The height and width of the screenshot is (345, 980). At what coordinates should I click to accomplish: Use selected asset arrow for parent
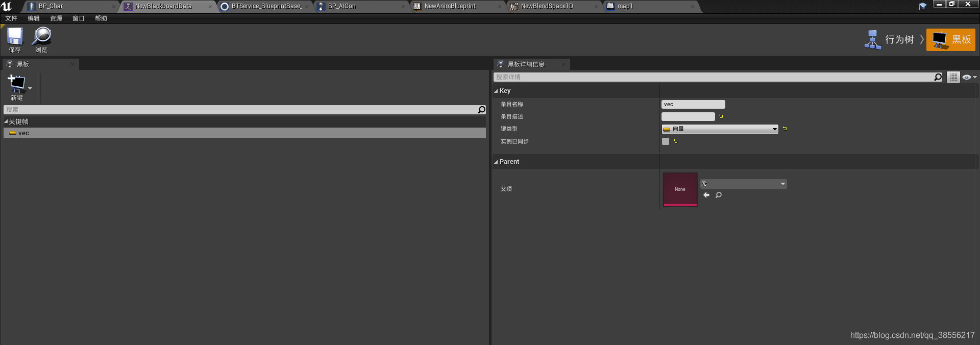(x=706, y=195)
